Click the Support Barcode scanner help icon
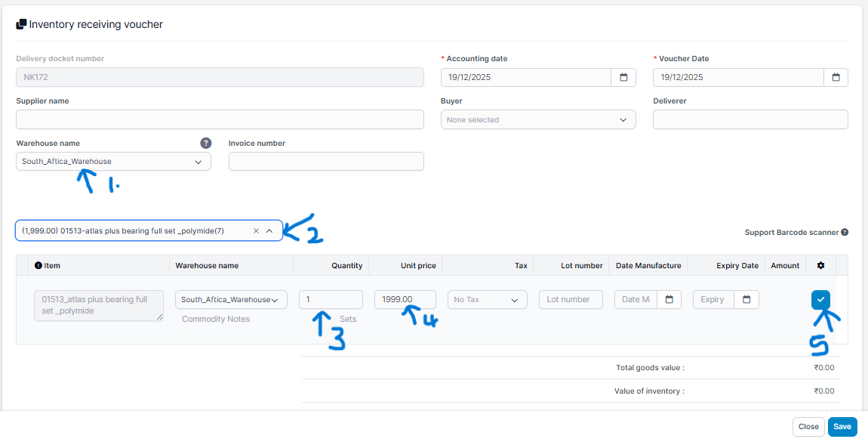868x442 pixels. (x=845, y=233)
